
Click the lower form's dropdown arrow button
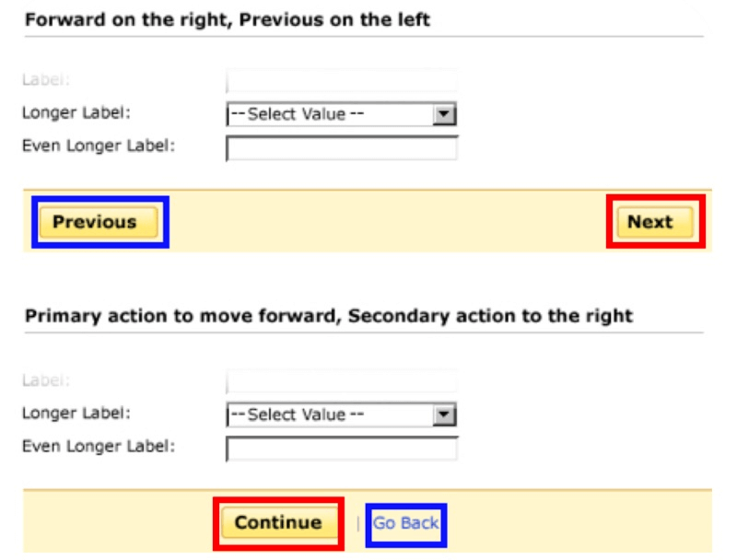pos(445,415)
